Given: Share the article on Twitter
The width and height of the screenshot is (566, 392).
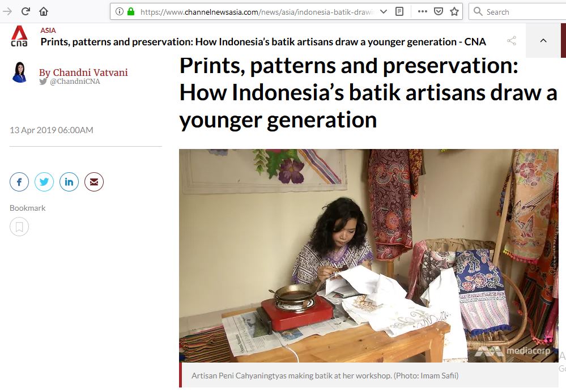Looking at the screenshot, I should point(44,182).
